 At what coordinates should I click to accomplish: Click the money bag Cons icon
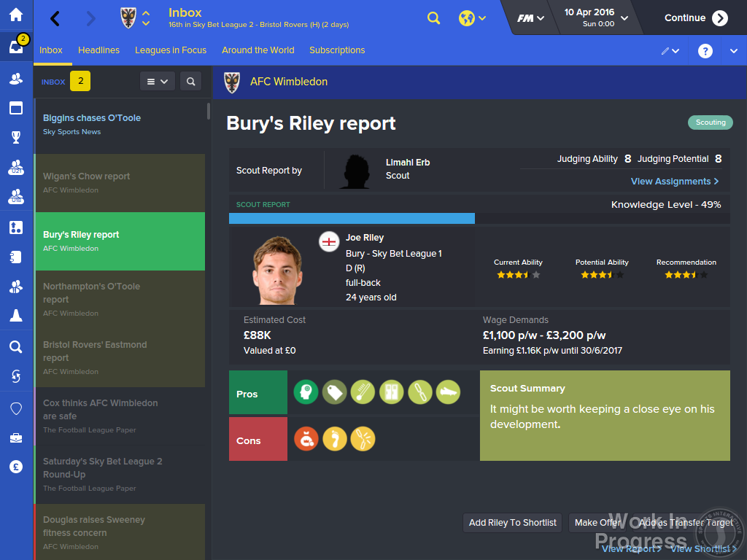[x=306, y=438]
